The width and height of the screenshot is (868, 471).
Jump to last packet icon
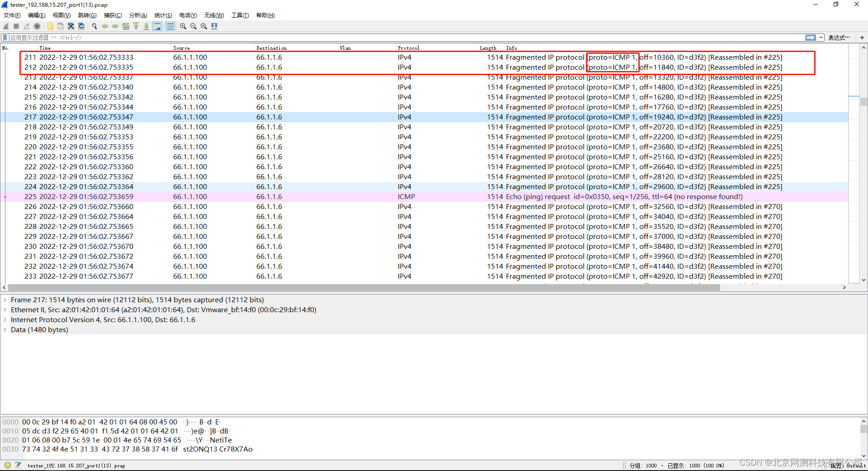coord(146,26)
